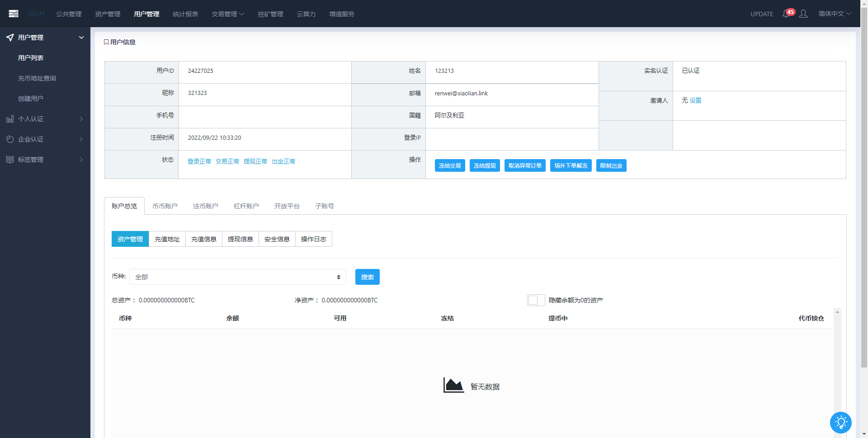Click the icon beside 标签管理
This screenshot has height=438, width=868.
10,160
